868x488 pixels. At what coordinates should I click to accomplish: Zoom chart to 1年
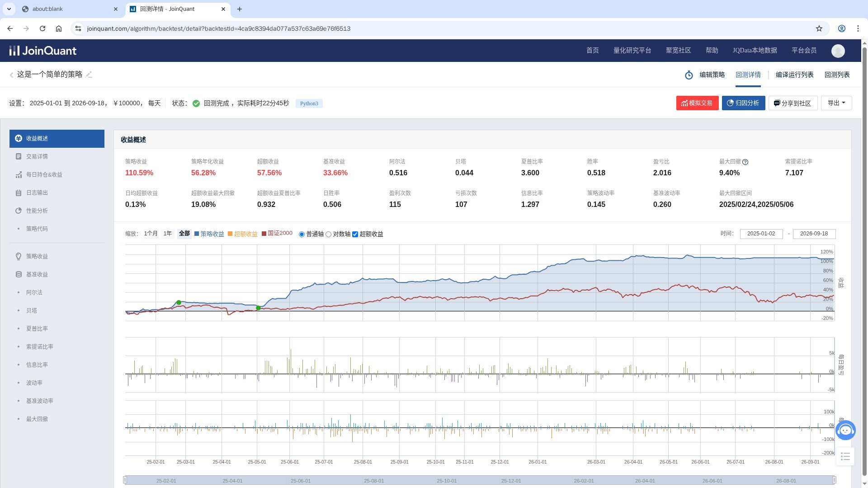(x=167, y=234)
